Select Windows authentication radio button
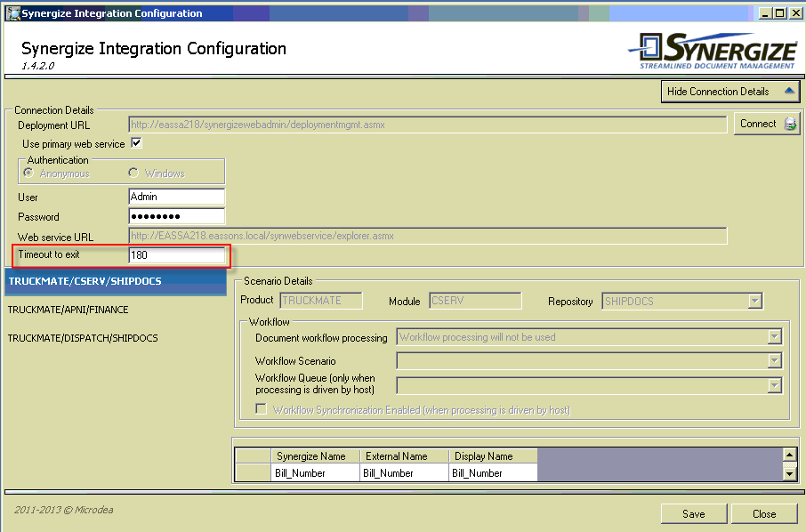The height and width of the screenshot is (532, 806). coord(133,173)
